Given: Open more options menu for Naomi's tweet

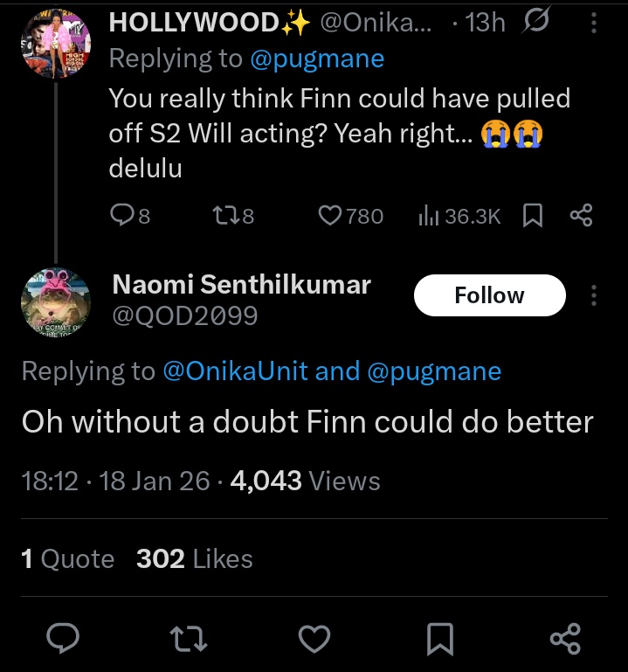Looking at the screenshot, I should click(x=594, y=295).
